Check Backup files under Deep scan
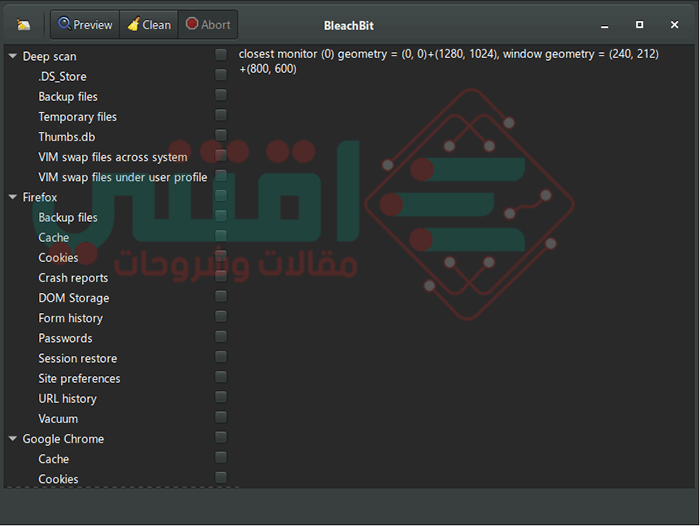 coord(221,95)
